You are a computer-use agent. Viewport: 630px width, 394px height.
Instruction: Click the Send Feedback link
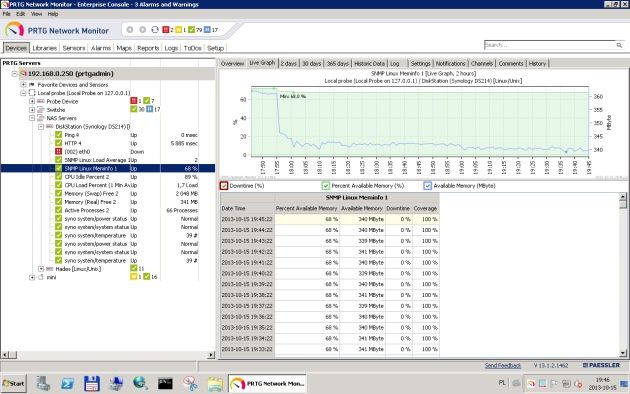(503, 365)
